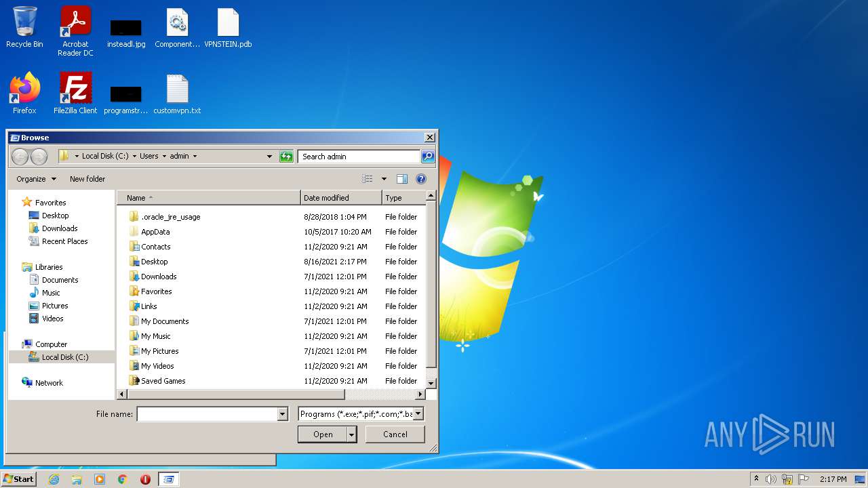Select Music library in navigation pane
The image size is (868, 488).
click(51, 293)
